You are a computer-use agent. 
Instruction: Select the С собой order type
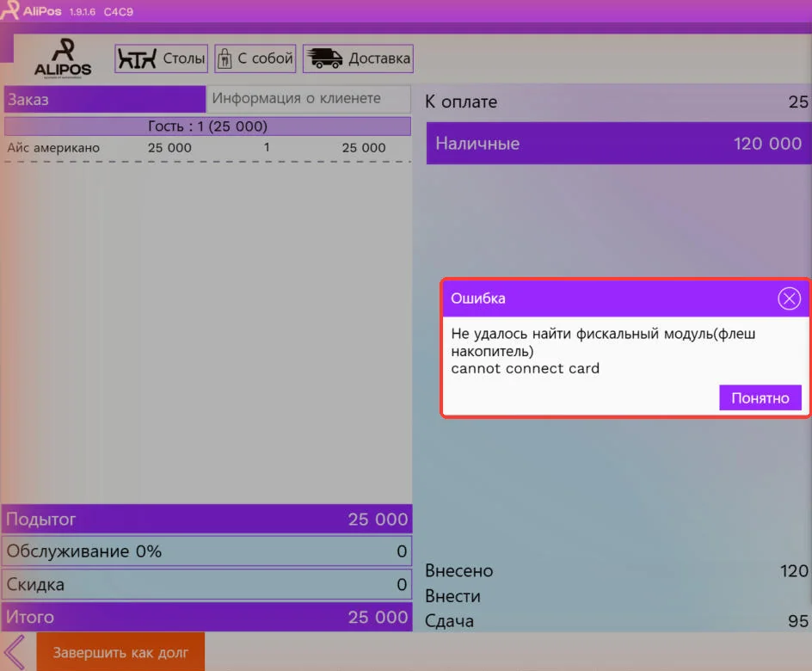pos(255,58)
